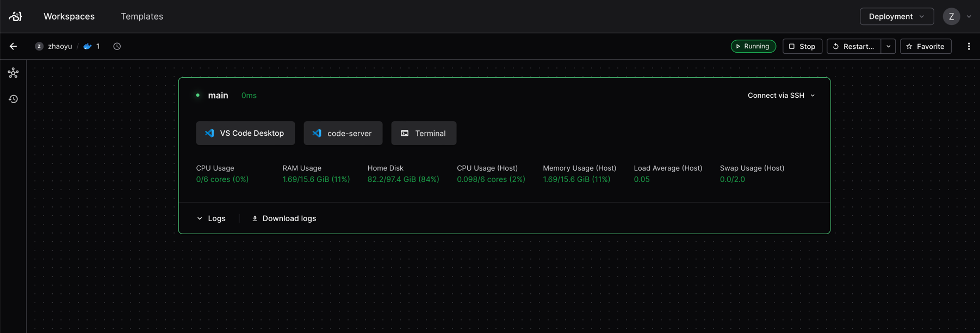
Task: Click the Docker template version icon
Action: tap(88, 47)
